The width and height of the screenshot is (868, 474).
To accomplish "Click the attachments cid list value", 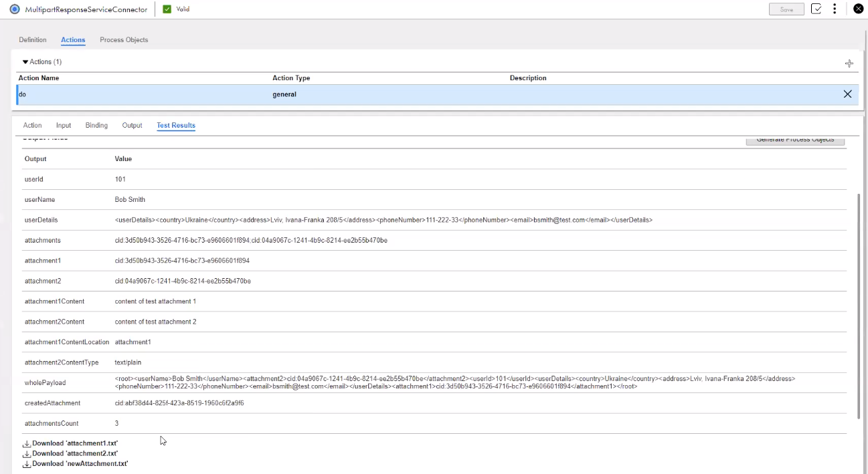I will [251, 241].
